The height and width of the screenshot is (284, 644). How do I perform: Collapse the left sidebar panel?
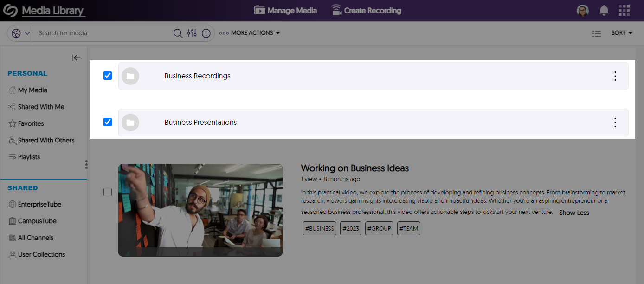(x=76, y=58)
